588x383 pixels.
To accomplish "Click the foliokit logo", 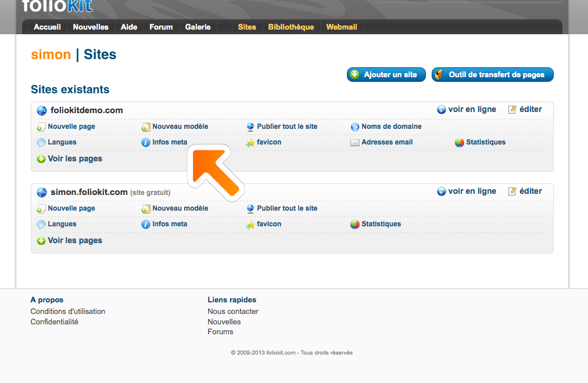I will coord(57,6).
